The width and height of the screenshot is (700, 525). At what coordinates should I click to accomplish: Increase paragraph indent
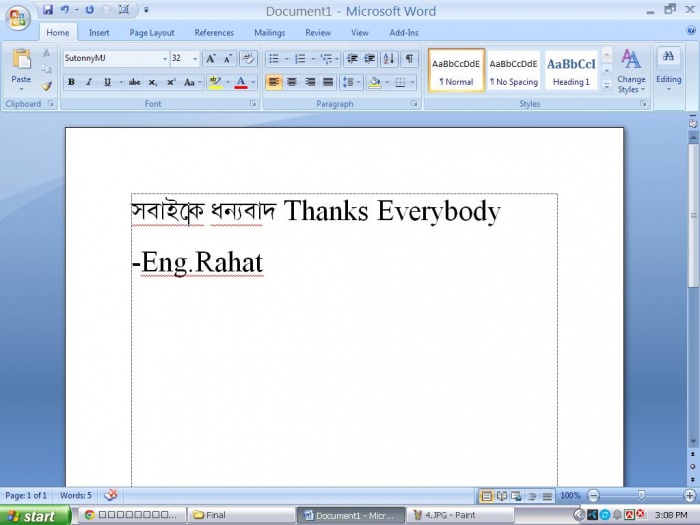pos(370,58)
